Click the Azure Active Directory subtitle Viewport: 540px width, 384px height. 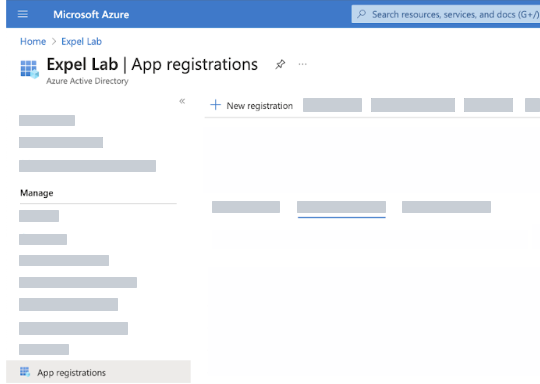(87, 81)
